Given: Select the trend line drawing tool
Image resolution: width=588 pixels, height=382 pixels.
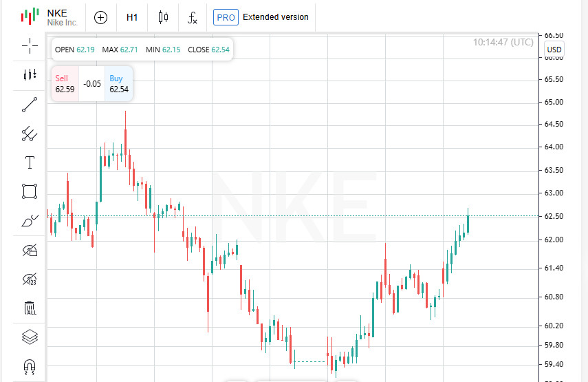Looking at the screenshot, I should [x=30, y=105].
